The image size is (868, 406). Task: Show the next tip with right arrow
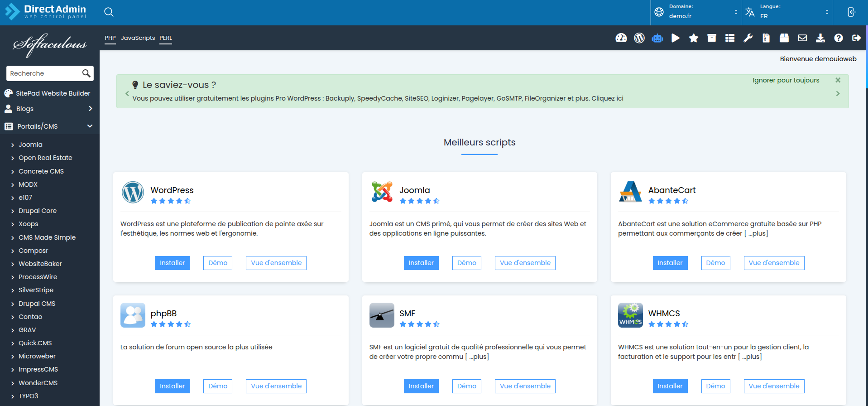[838, 93]
